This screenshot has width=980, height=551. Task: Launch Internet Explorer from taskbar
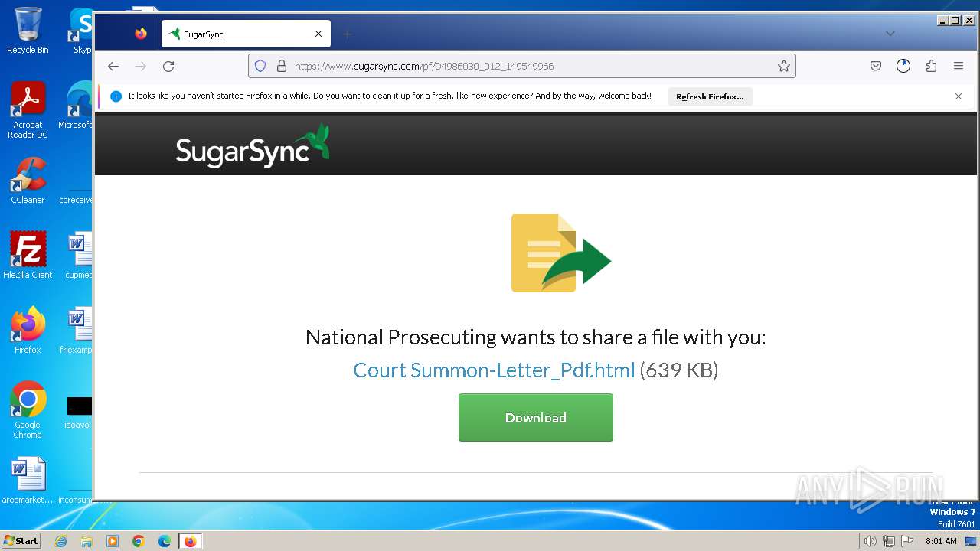click(x=60, y=541)
